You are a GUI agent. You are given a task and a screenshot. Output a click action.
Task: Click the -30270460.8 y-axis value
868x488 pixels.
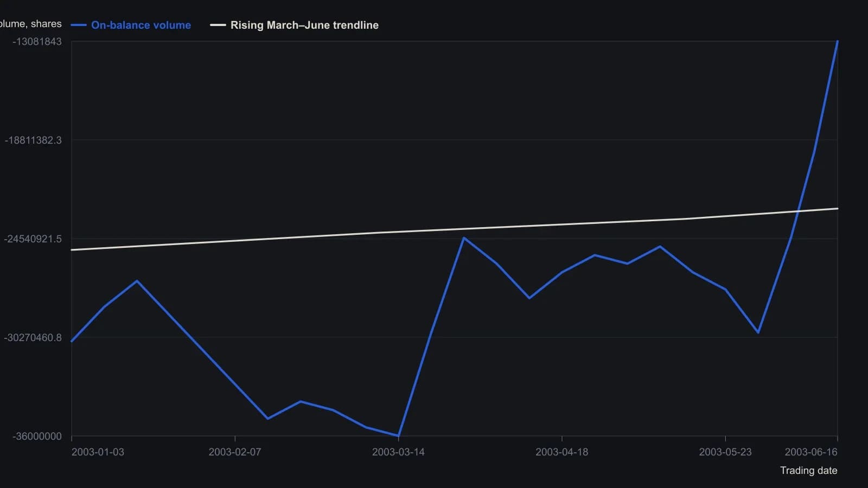(x=33, y=338)
